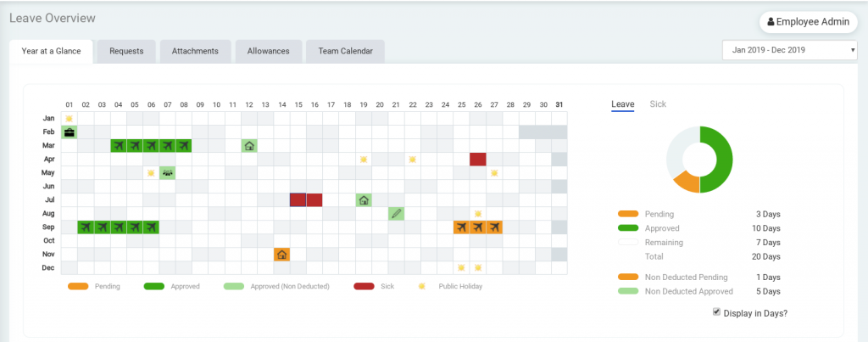
Task: Open the house entry on July 19th
Action: click(364, 200)
